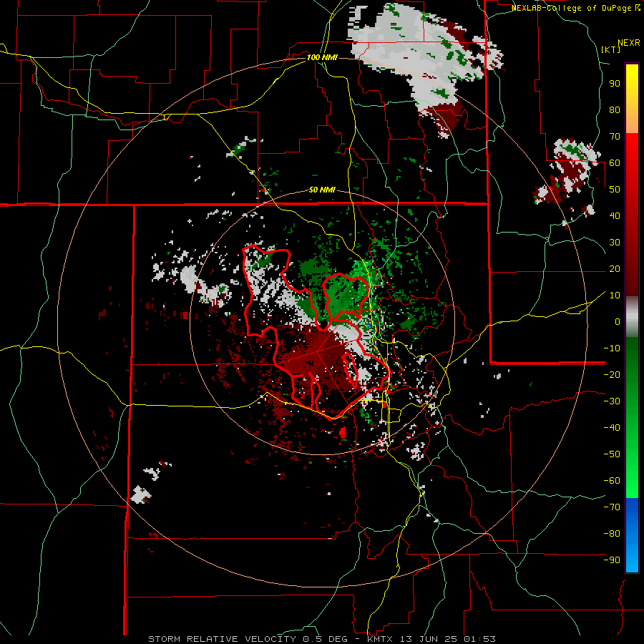The width and height of the screenshot is (644, 644).
Task: Select the 0 value on the velocity scale
Action: pyautogui.click(x=618, y=321)
